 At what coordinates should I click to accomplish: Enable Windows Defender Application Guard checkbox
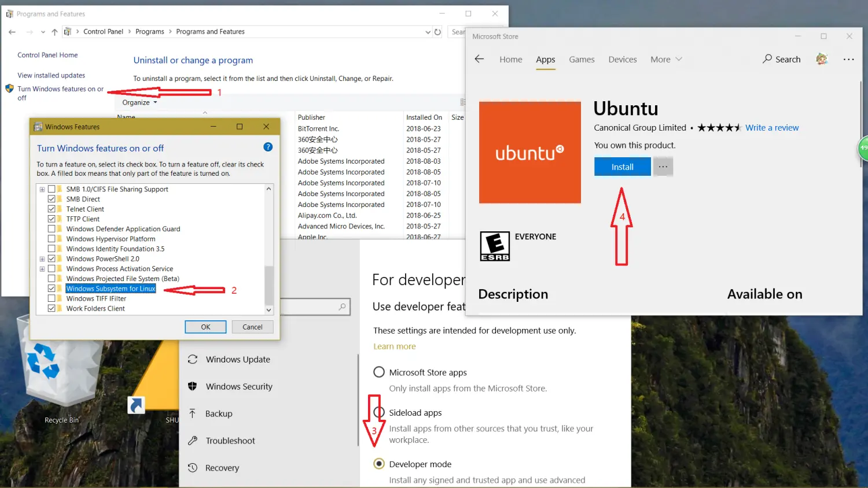[52, 229]
